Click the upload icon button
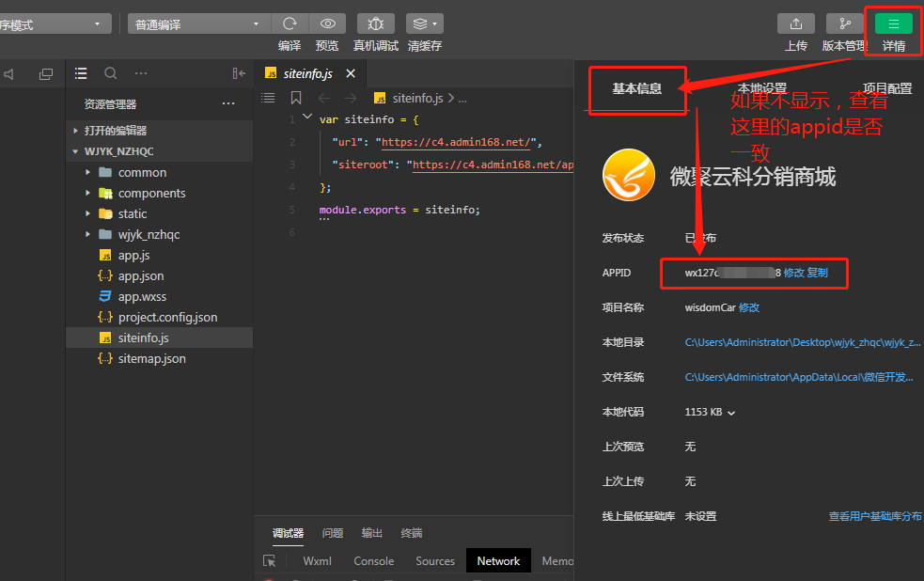 click(795, 24)
